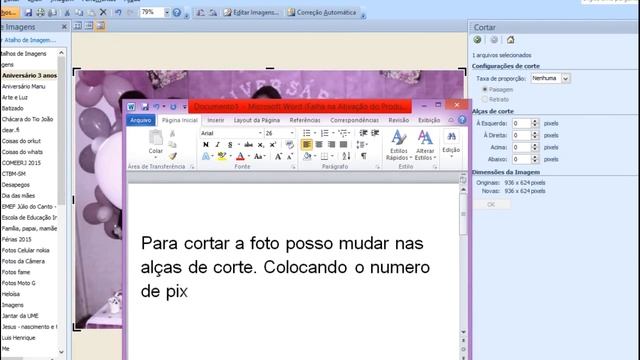Image resolution: width=640 pixels, height=360 pixels.
Task: Click the Rotate Right icon in Picture Manager
Action: [213, 13]
